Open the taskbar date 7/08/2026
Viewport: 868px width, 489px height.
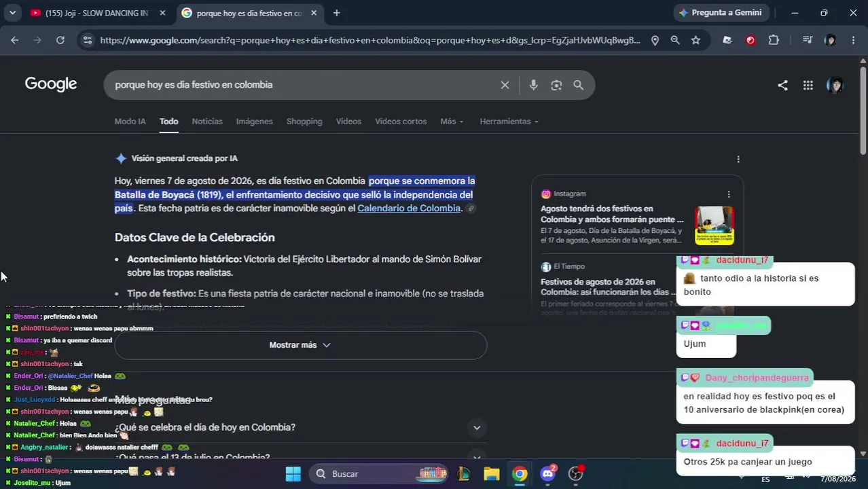pos(838,479)
